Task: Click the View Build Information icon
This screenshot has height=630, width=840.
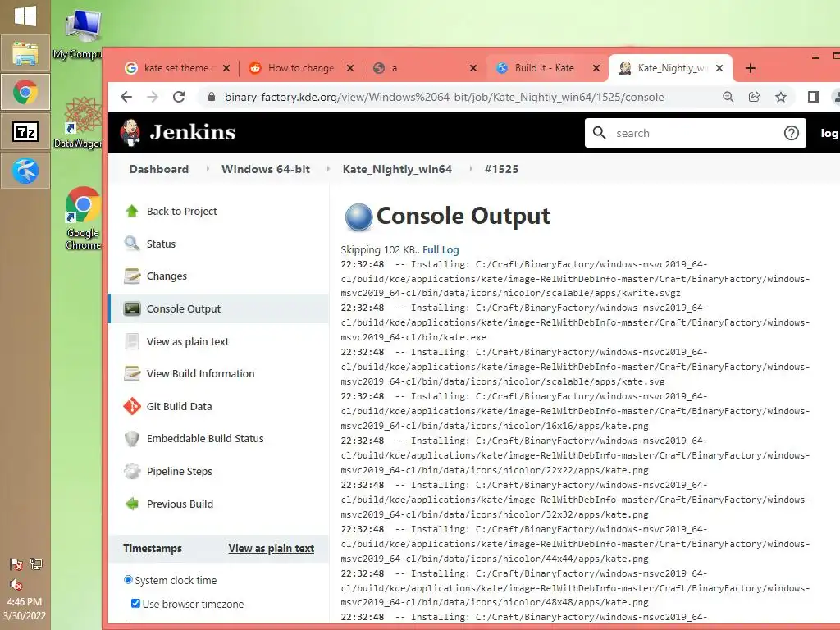Action: pos(132,373)
